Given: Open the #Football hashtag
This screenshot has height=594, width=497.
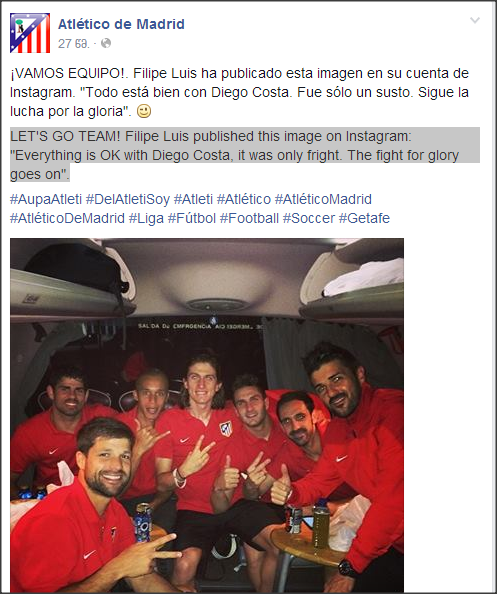Looking at the screenshot, I should [x=249, y=218].
